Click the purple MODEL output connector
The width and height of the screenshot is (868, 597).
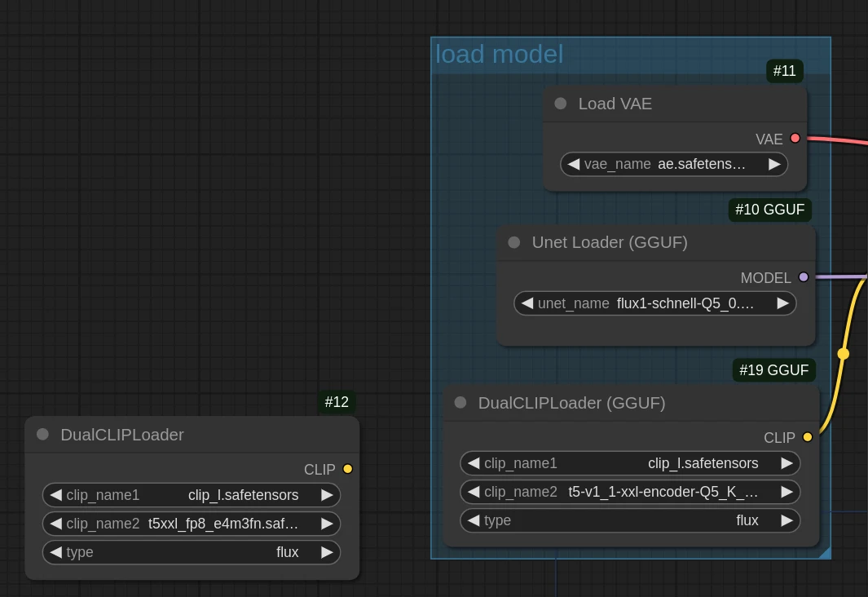point(804,277)
